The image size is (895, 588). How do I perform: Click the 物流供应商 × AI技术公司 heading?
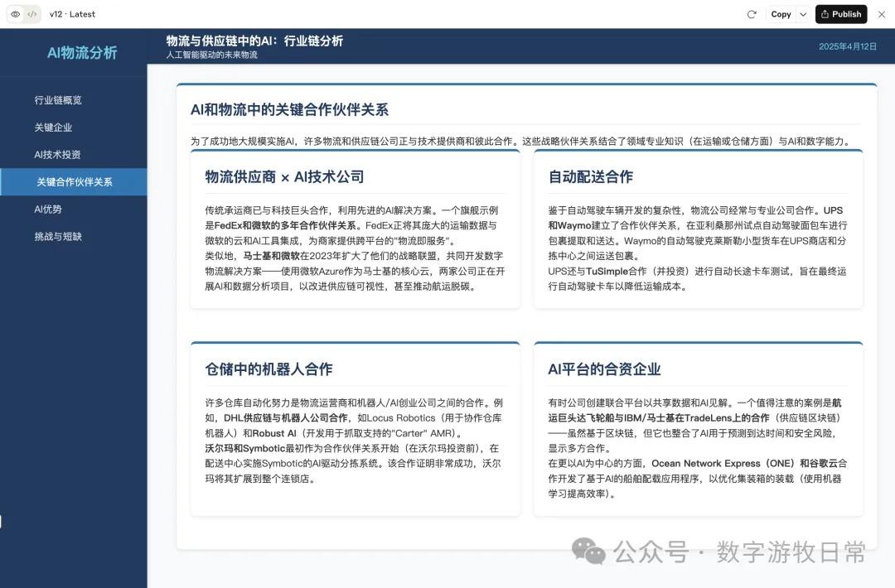283,176
